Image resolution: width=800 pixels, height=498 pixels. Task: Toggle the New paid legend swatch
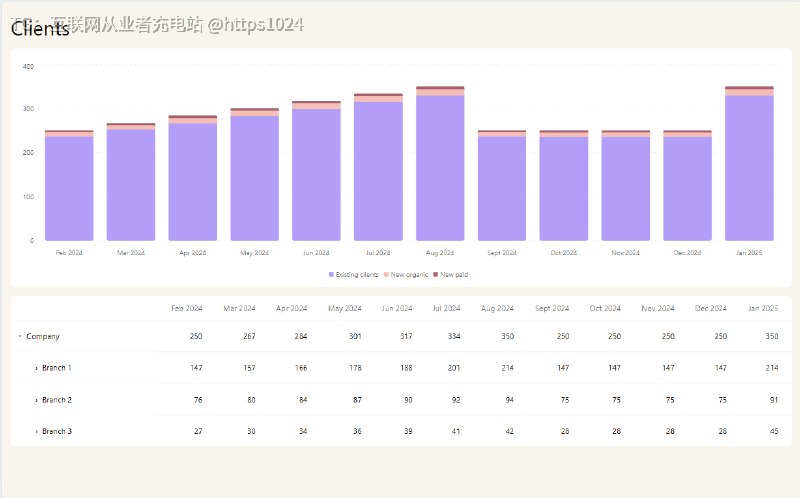pos(436,275)
